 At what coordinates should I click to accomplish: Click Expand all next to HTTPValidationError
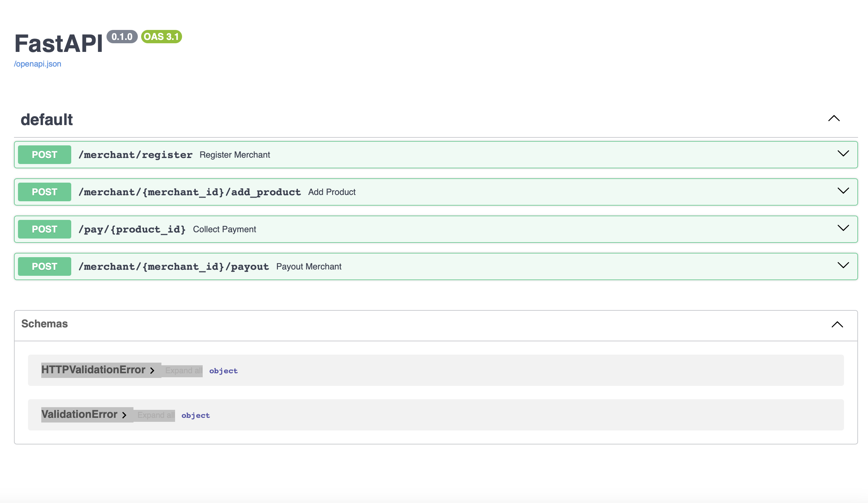pyautogui.click(x=184, y=371)
